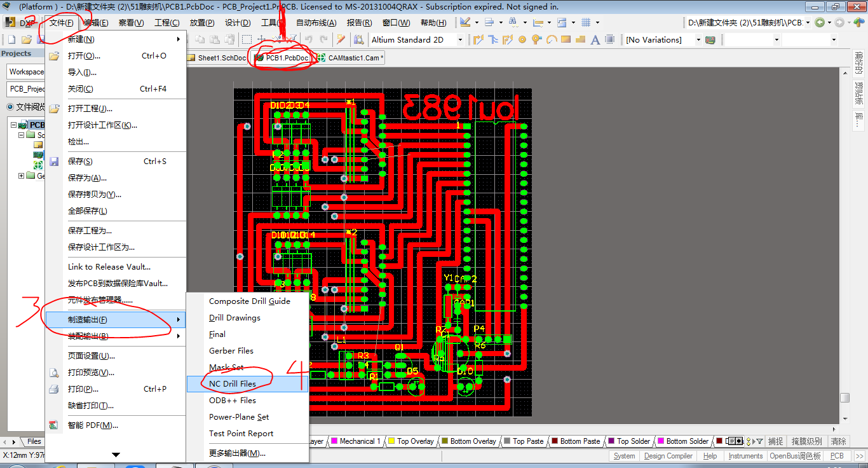
Task: Collapse the PCB project tree node
Action: coord(14,125)
